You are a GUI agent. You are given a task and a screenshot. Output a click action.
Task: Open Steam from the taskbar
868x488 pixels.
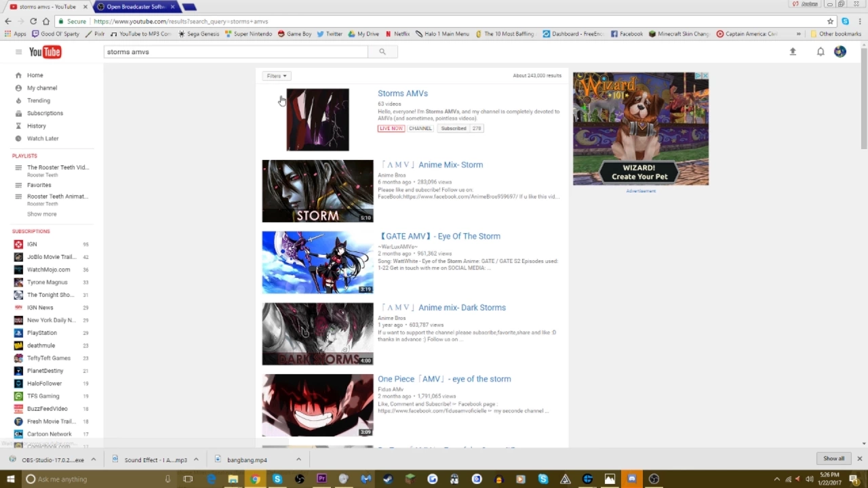coord(388,479)
